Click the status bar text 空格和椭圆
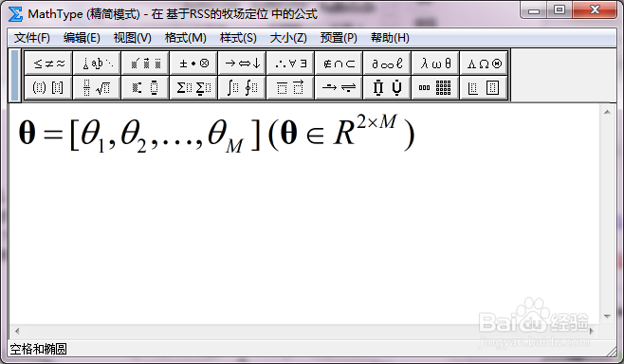Screen dimensions: 624x364 click(x=38, y=349)
